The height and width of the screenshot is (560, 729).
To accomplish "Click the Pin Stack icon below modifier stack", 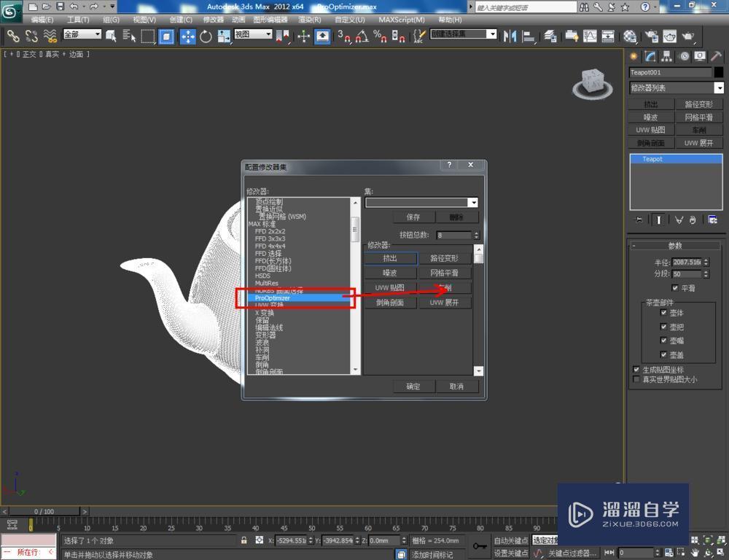I will coord(639,219).
